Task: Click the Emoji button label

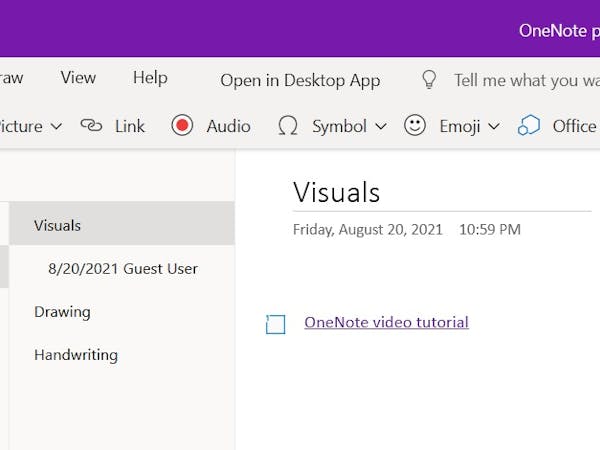Action: point(460,126)
